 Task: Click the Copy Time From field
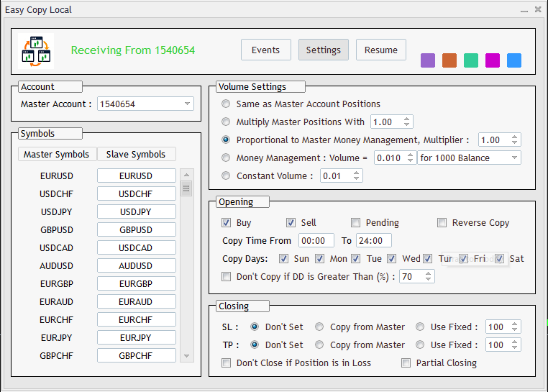[x=316, y=240]
